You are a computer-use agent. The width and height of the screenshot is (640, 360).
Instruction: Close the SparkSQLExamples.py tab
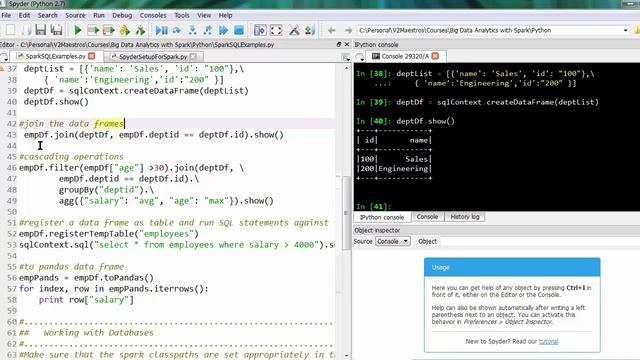click(x=92, y=56)
